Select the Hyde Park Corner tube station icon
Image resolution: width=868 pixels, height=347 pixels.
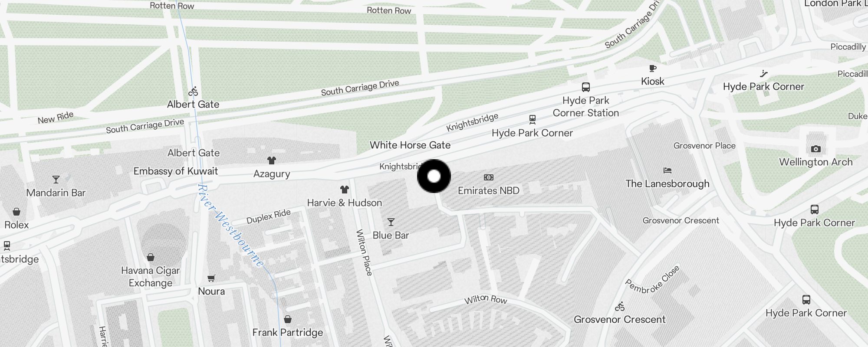point(533,119)
